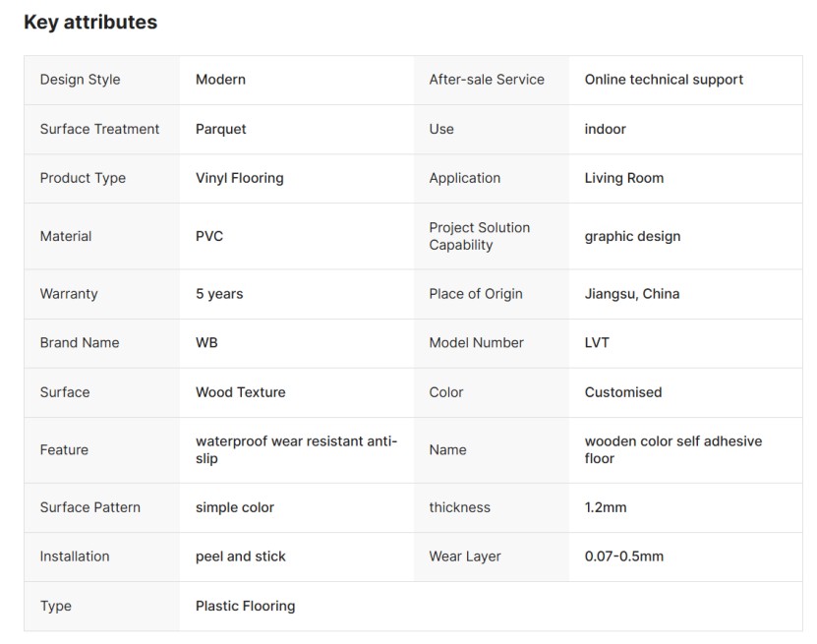The width and height of the screenshot is (817, 644).
Task: Select the WB brand name value
Action: [206, 342]
